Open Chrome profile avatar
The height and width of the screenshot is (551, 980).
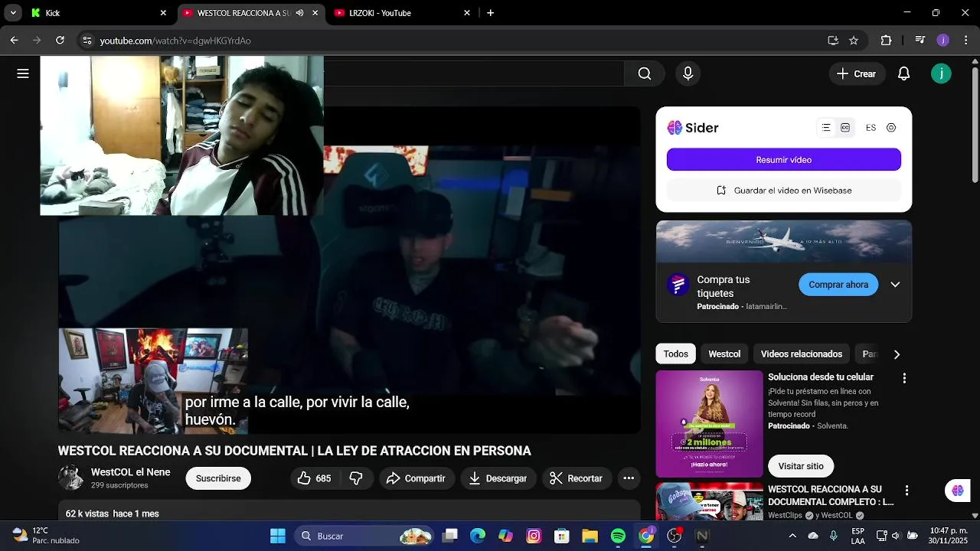[942, 41]
